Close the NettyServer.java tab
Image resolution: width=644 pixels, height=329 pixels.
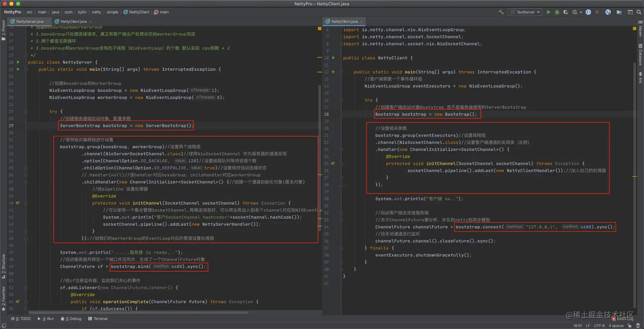tap(47, 21)
